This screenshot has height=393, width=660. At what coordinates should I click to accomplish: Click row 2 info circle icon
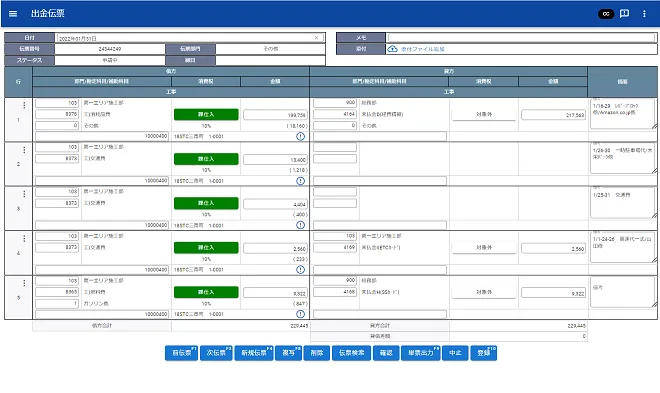pyautogui.click(x=300, y=181)
